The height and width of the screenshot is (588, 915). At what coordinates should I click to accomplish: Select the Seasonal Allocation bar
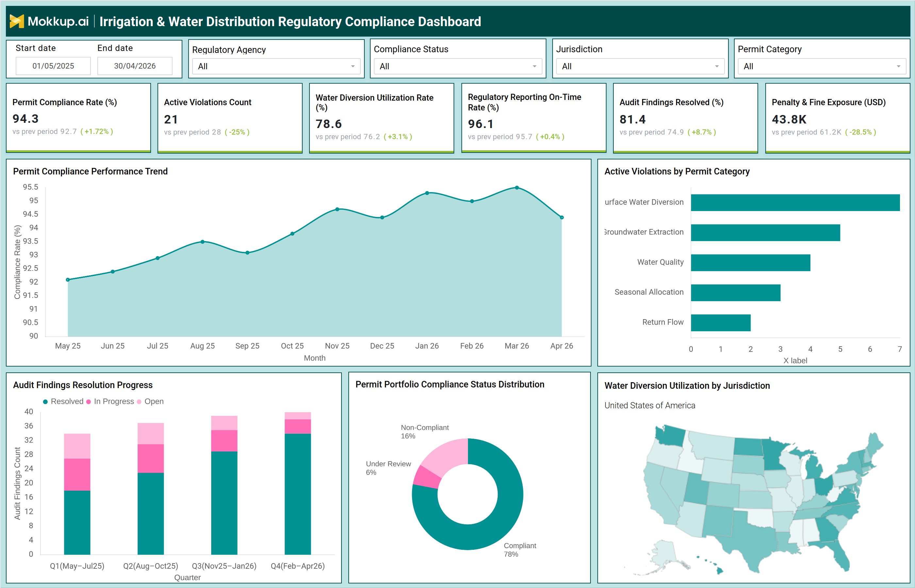pos(736,293)
